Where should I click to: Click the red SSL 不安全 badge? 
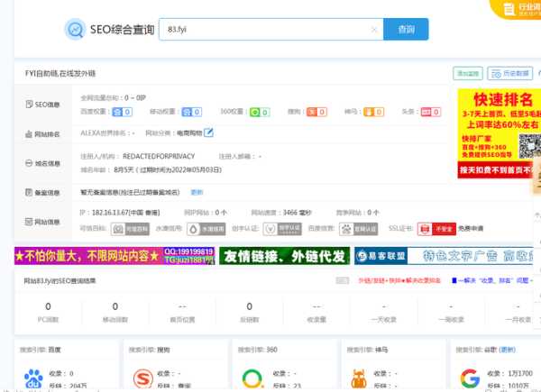pos(436,229)
